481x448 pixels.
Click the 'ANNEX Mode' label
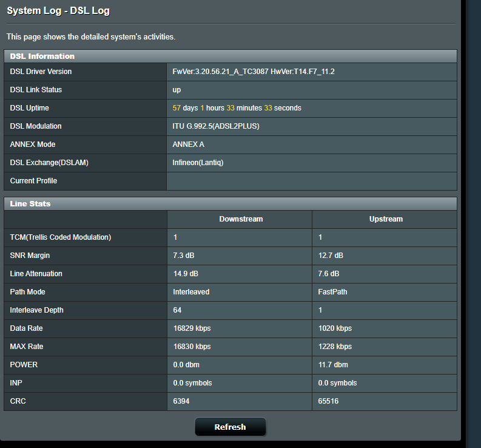click(33, 144)
